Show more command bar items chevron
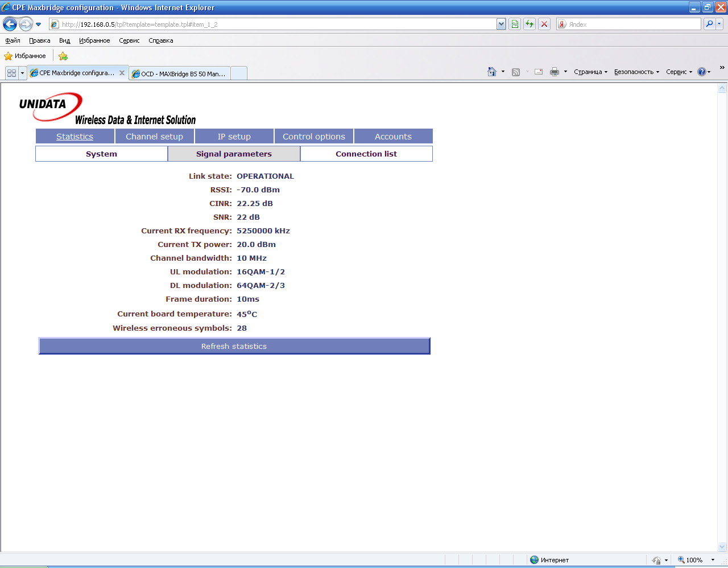Viewport: 728px width, 568px height. point(722,67)
